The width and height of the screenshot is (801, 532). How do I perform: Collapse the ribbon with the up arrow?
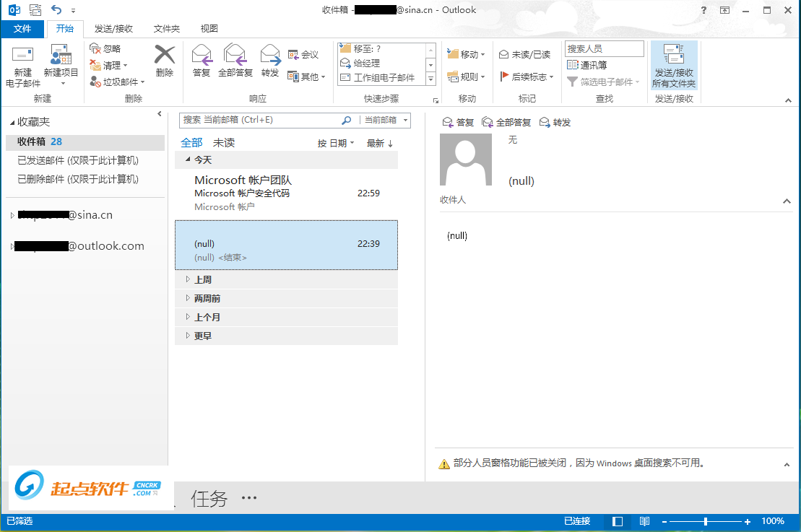click(788, 100)
